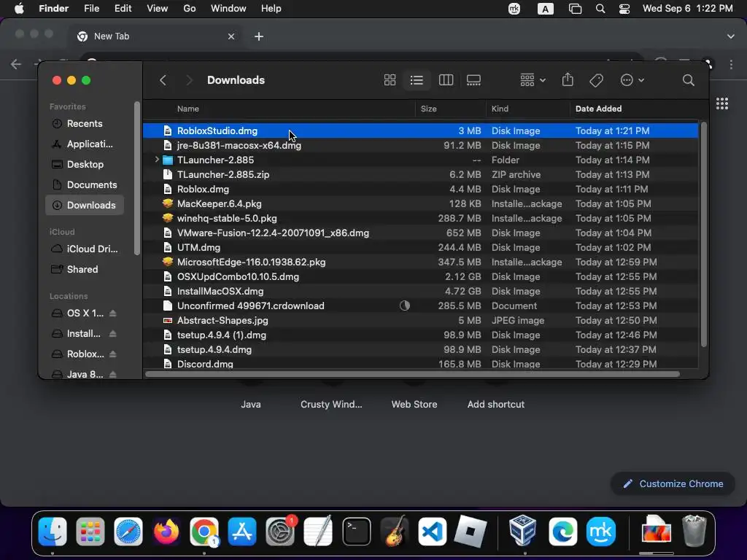Click the Finder vertical scrollbar
Screen dimensions: 747x560
pyautogui.click(x=704, y=234)
